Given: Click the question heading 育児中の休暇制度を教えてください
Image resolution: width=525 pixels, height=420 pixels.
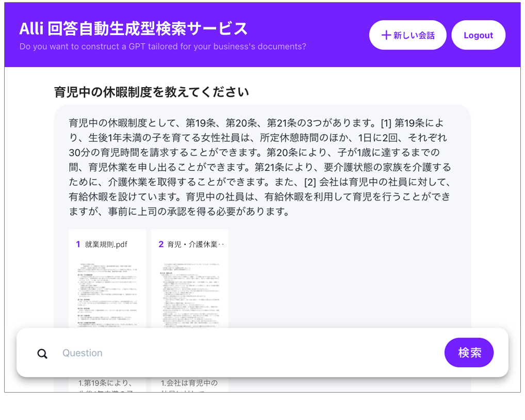Looking at the screenshot, I should click(x=150, y=91).
